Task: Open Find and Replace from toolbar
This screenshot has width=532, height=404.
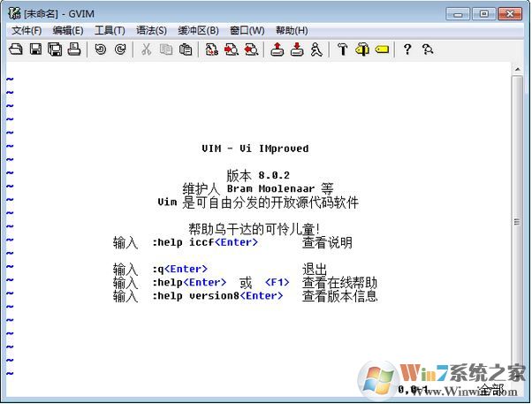Action: click(x=212, y=50)
